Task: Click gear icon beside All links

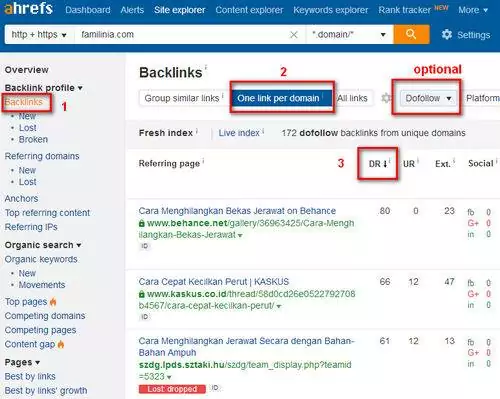Action: point(386,98)
